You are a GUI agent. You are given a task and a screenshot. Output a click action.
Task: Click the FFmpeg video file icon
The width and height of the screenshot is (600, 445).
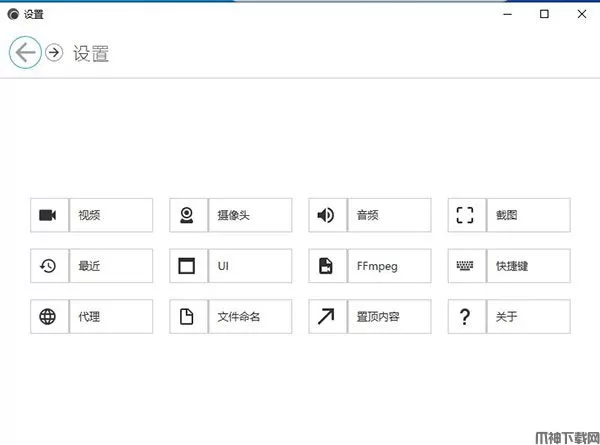325,266
